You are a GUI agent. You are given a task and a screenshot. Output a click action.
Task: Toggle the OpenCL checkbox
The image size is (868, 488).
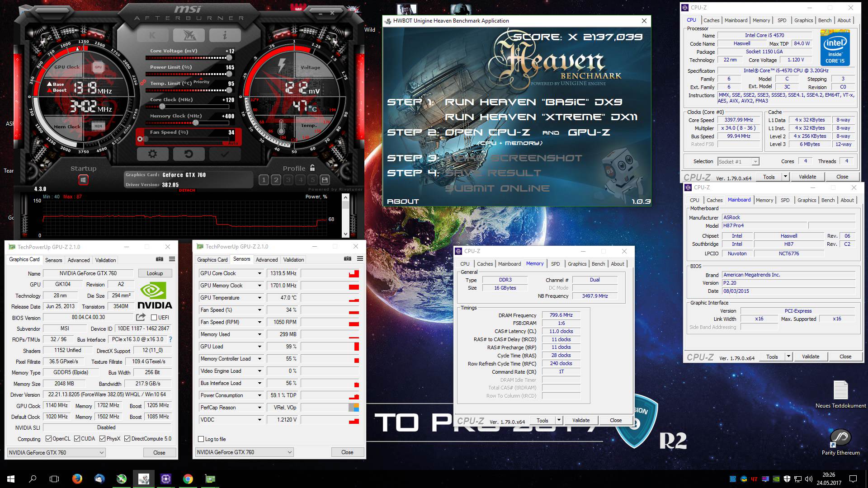pyautogui.click(x=49, y=439)
